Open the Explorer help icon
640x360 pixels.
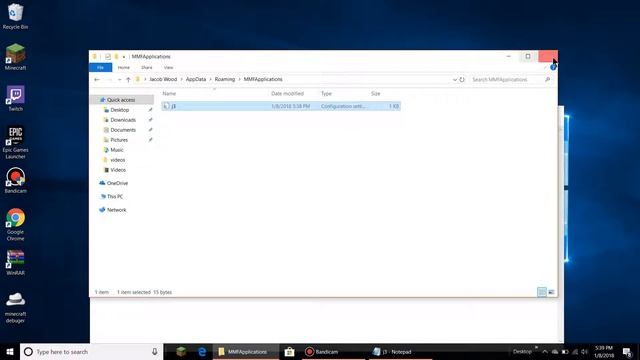[553, 67]
